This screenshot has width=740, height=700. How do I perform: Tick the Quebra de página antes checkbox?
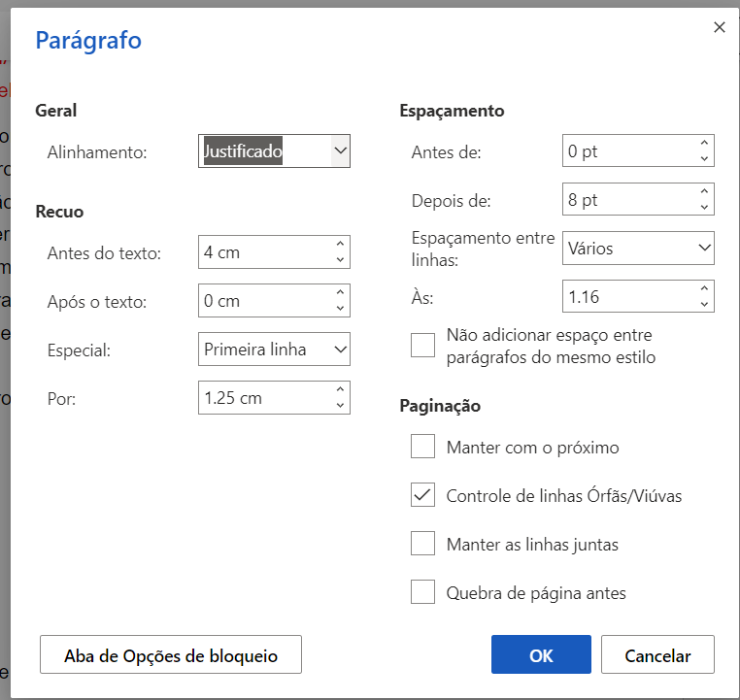click(422, 592)
